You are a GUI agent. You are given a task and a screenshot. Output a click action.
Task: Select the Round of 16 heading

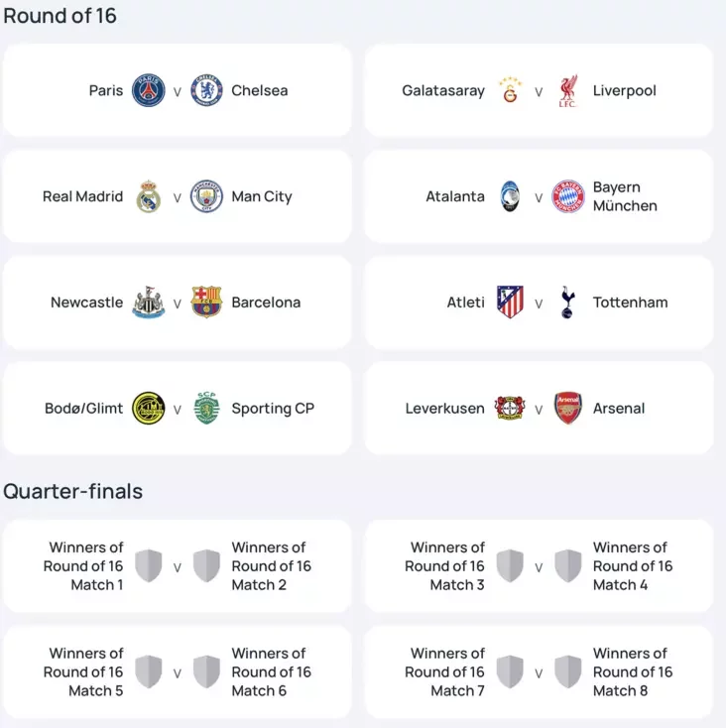[60, 16]
